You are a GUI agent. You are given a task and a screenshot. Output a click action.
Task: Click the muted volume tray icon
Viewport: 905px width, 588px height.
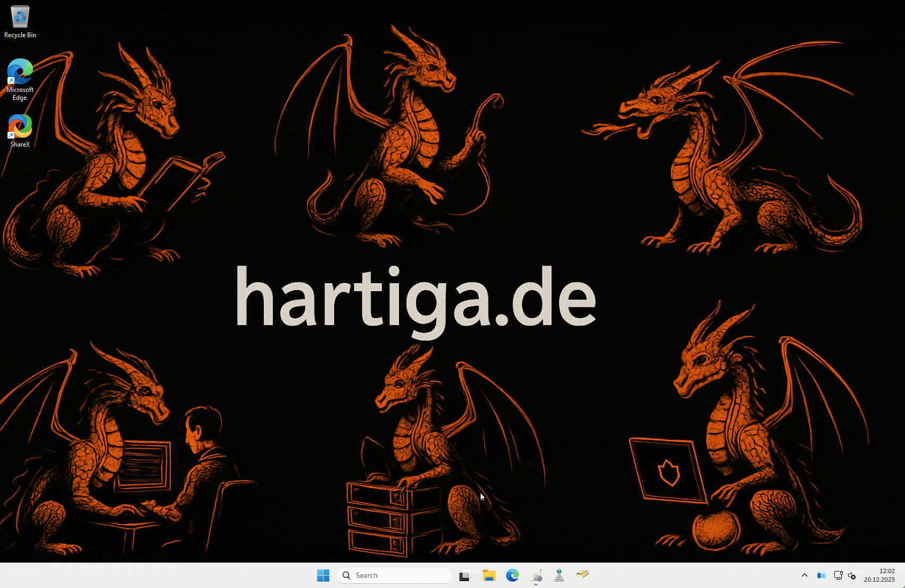coord(852,575)
